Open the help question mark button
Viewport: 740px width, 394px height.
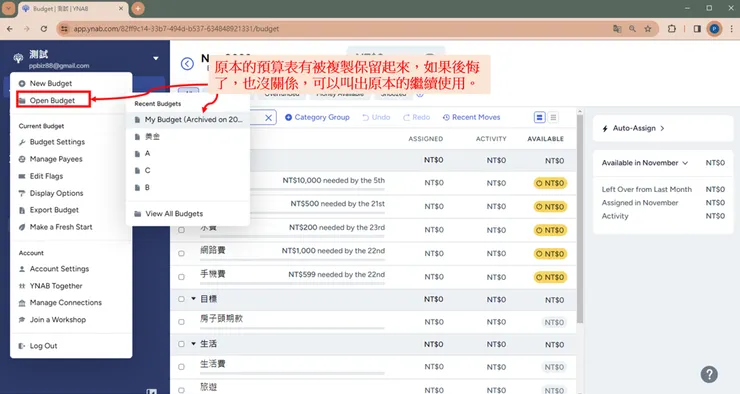click(709, 374)
